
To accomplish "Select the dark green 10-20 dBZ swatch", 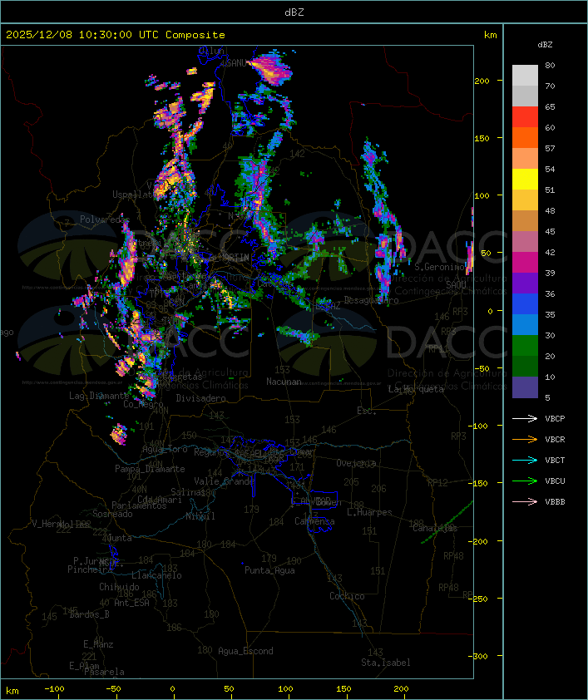I will pyautogui.click(x=525, y=366).
